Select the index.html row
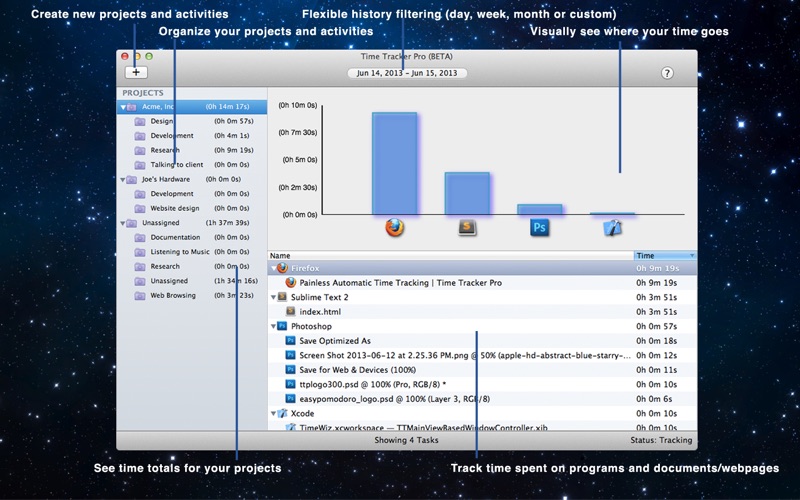800x500 pixels. pyautogui.click(x=482, y=312)
